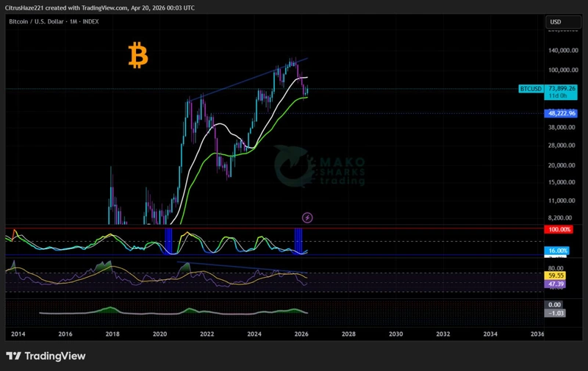Click the TradingView logo at bottom left
This screenshot has height=371, width=588.
point(46,356)
